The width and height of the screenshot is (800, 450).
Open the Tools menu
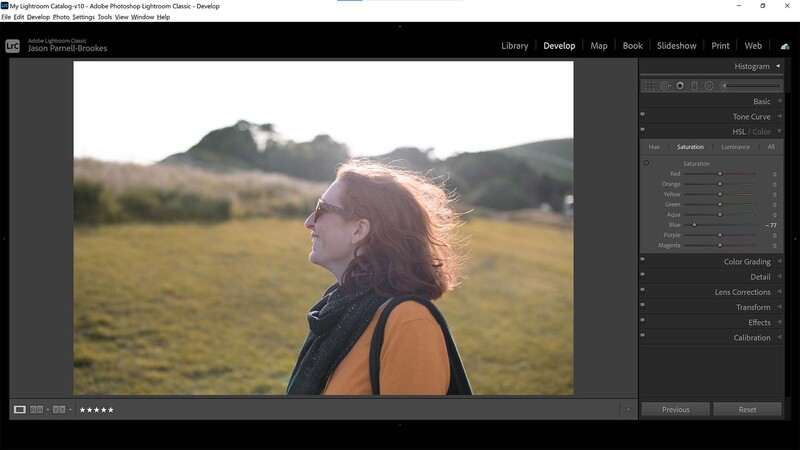[x=105, y=17]
